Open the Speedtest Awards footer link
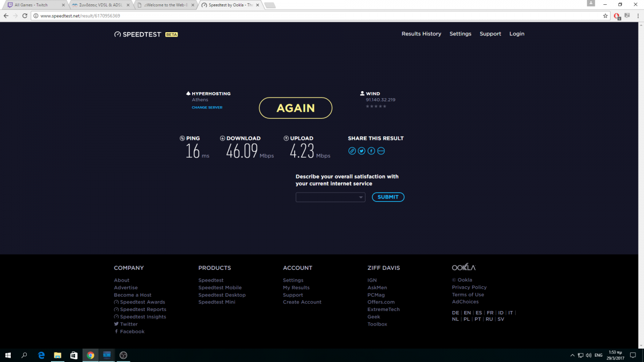Image resolution: width=644 pixels, height=362 pixels. point(142,302)
